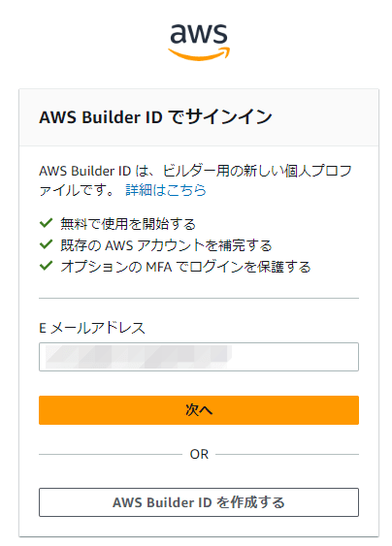Click the E メールアドレス label

[92, 328]
